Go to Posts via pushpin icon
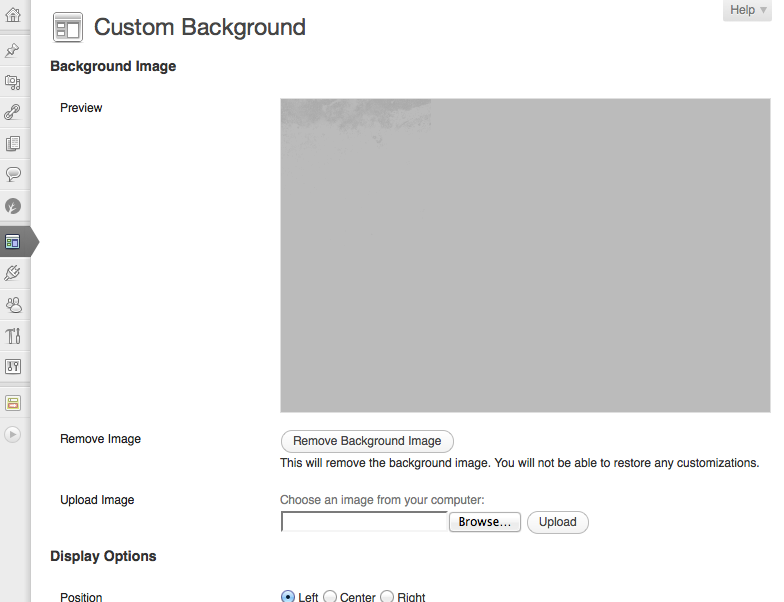784x602 pixels. click(13, 50)
